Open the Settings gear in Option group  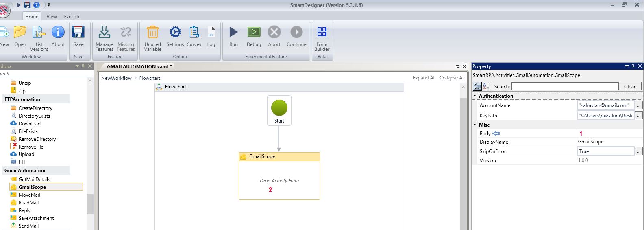[x=175, y=32]
